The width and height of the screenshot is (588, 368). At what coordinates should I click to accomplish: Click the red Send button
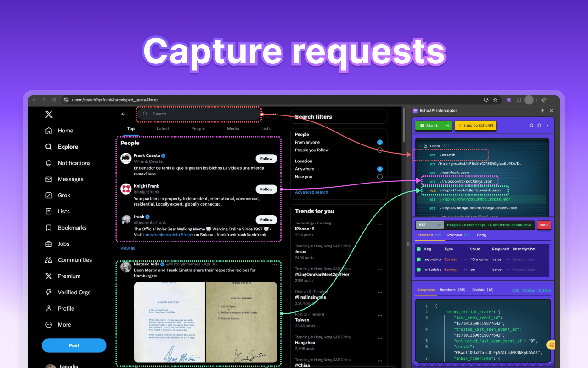point(544,225)
